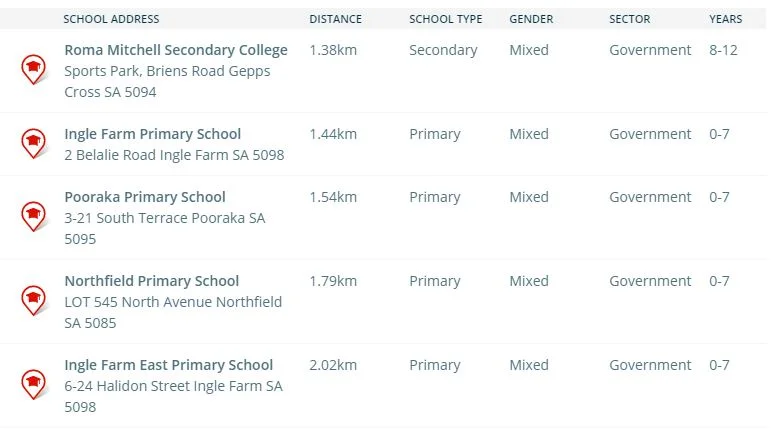Click the school pin icon for Ingle Farm Primary School
The width and height of the screenshot is (776, 438).
point(34,143)
